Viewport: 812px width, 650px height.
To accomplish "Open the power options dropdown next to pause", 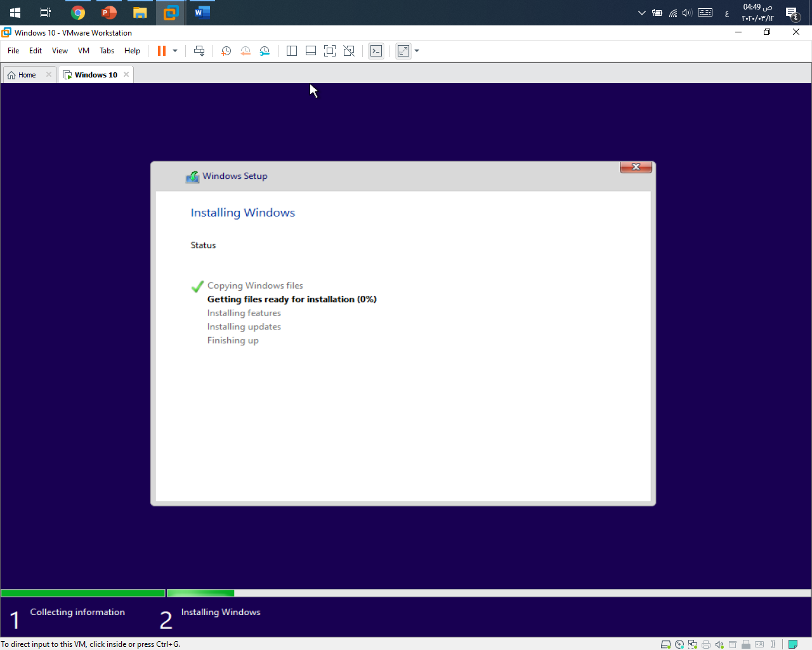I will [x=175, y=51].
